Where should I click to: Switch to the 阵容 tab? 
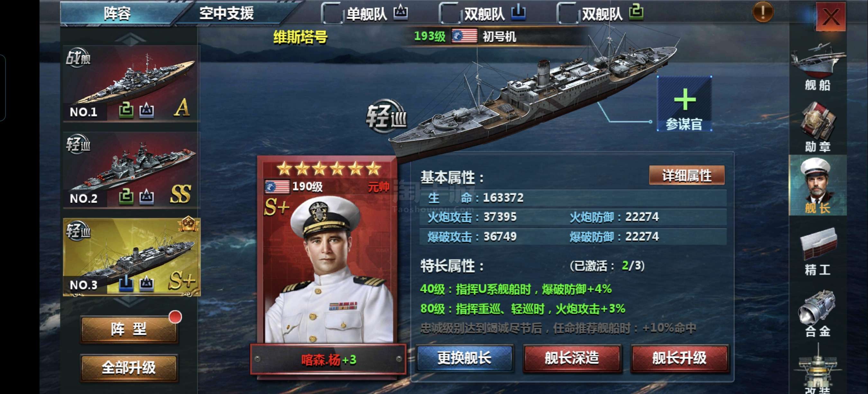pos(117,14)
